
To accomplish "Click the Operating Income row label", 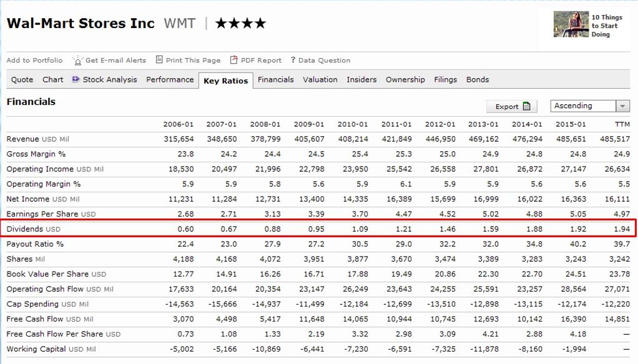I will click(55, 169).
